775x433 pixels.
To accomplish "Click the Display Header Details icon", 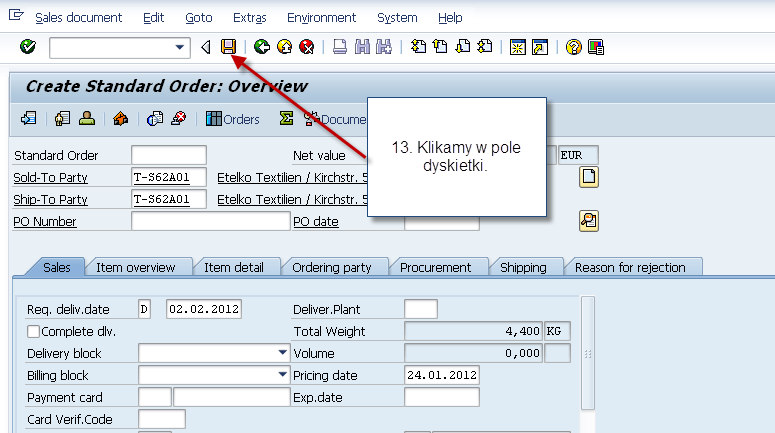I will point(62,119).
